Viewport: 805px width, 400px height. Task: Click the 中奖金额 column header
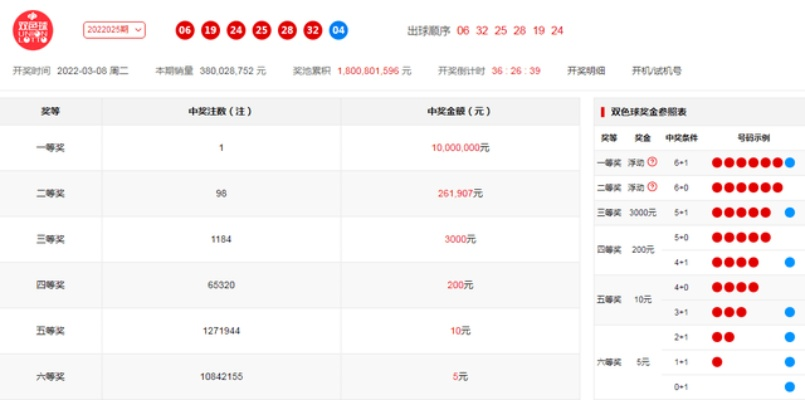pyautogui.click(x=459, y=111)
